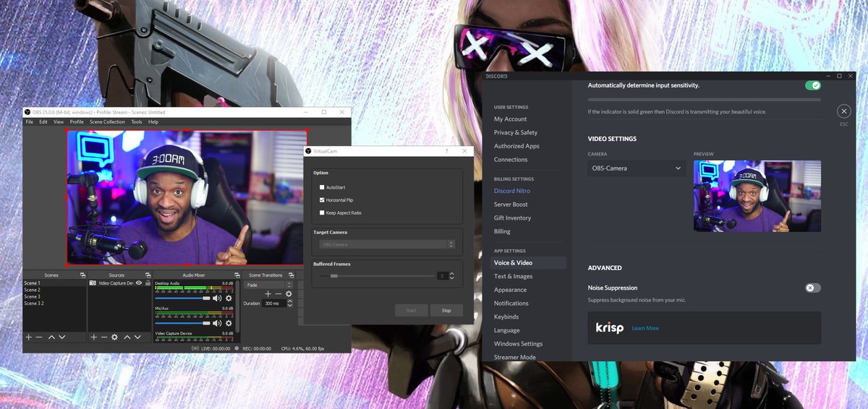Click Krisp Learn More link

(645, 328)
